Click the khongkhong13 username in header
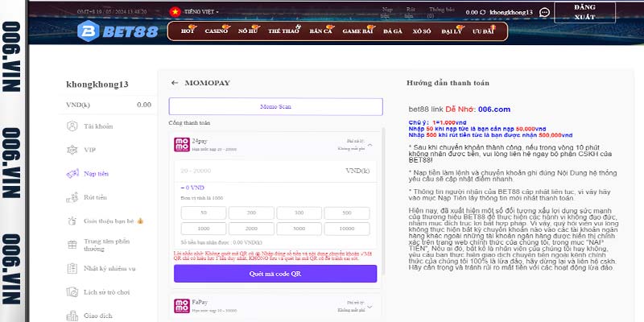The width and height of the screenshot is (644, 322). [511, 12]
